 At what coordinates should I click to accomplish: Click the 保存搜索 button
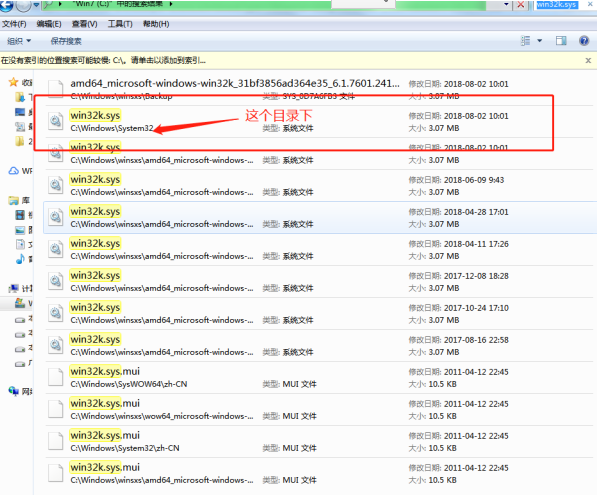coord(66,41)
